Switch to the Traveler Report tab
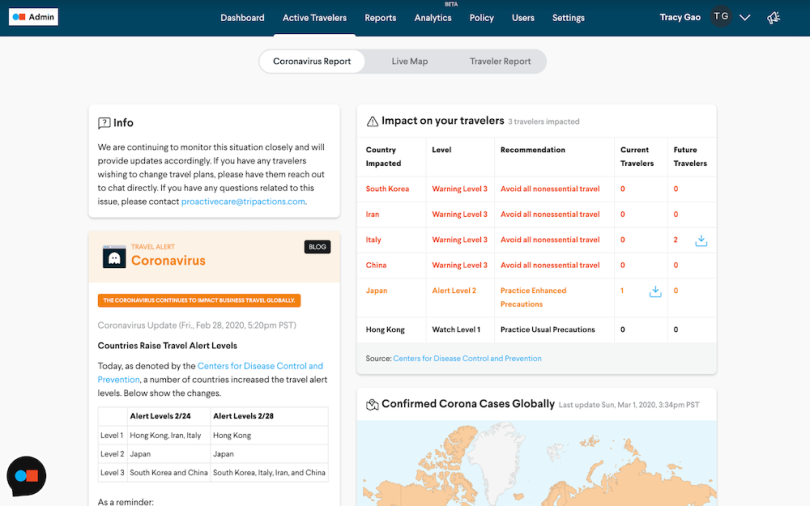 (500, 61)
